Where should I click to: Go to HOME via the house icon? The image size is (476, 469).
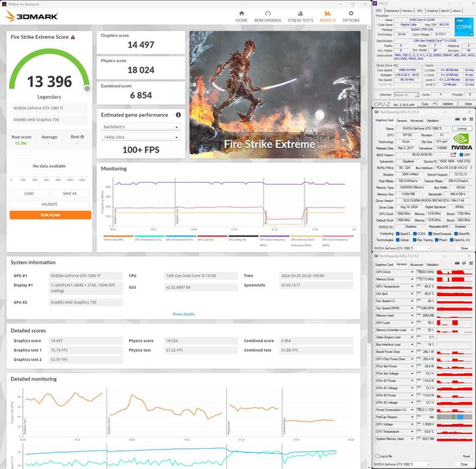[x=241, y=13]
